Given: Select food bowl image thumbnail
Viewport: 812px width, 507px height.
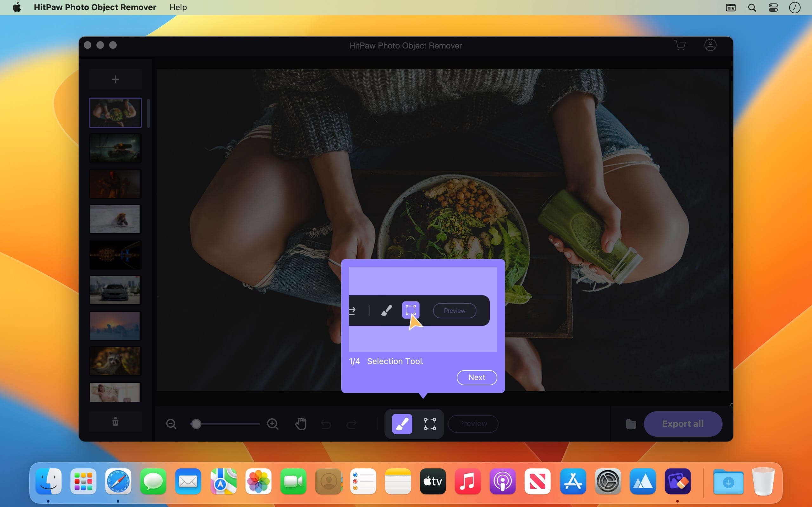Looking at the screenshot, I should (116, 113).
